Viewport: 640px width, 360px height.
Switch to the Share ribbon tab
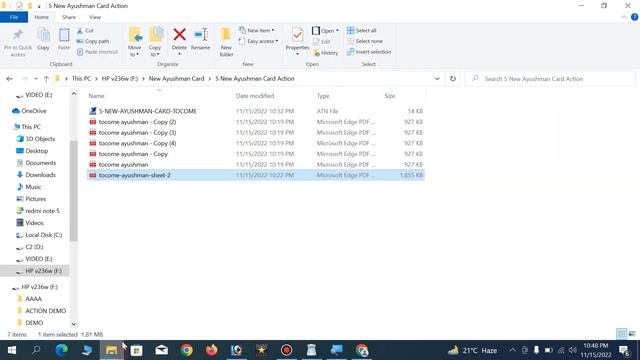69,17
